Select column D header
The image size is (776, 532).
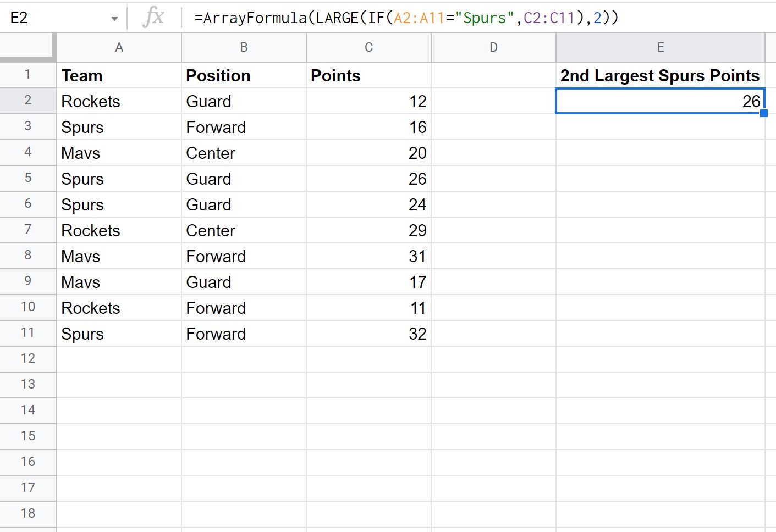tap(494, 47)
